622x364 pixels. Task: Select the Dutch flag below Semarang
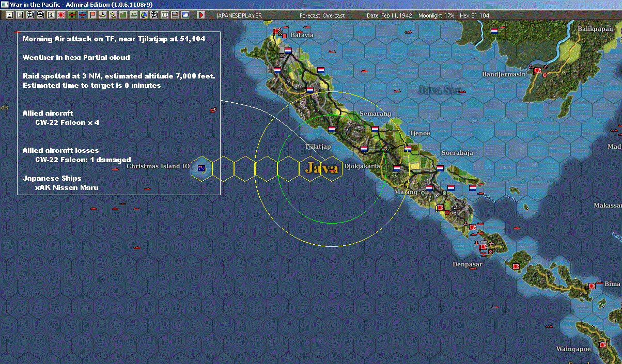click(x=375, y=129)
